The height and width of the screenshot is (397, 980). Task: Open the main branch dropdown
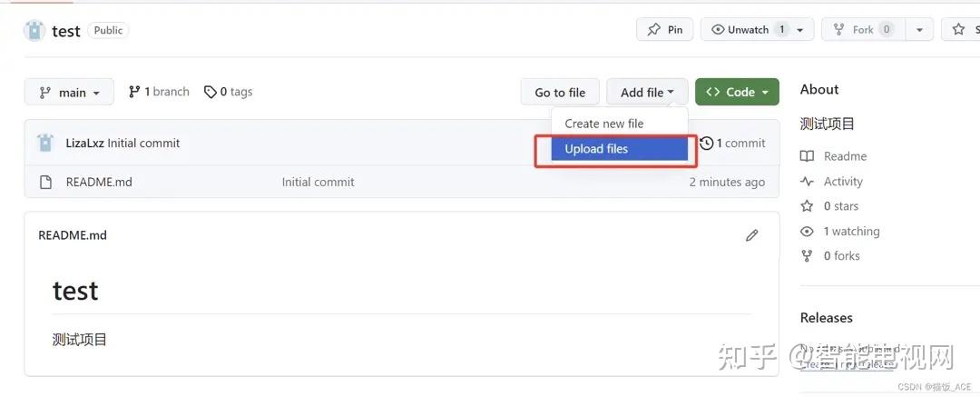click(69, 92)
